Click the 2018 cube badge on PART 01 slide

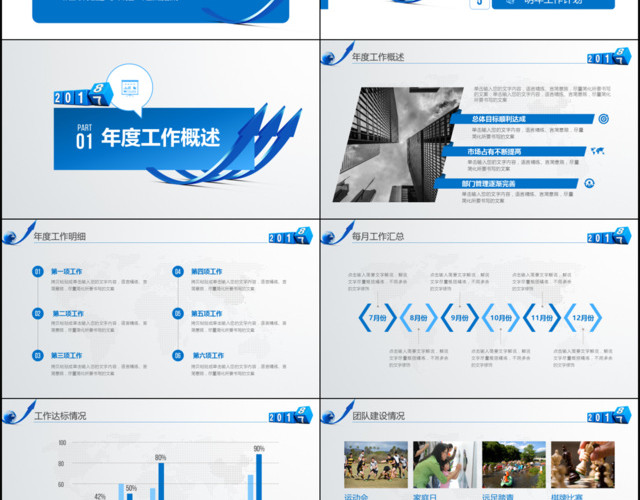click(x=83, y=95)
